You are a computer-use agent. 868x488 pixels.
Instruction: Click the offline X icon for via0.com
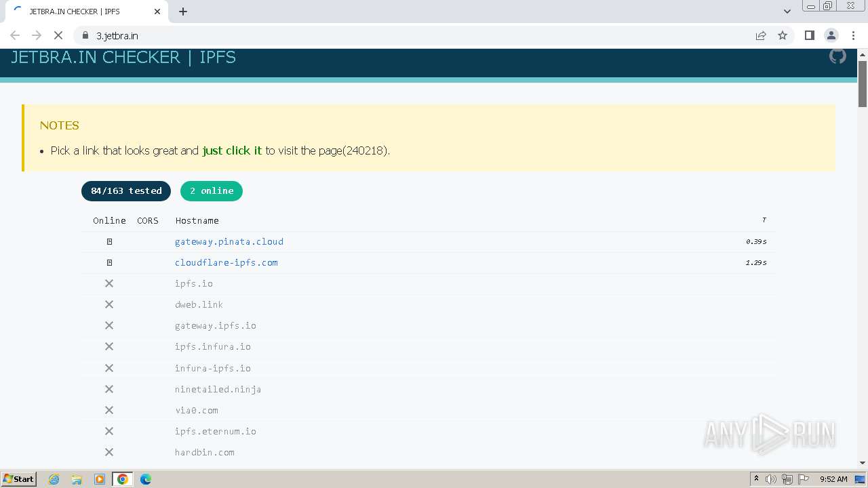pos(109,410)
